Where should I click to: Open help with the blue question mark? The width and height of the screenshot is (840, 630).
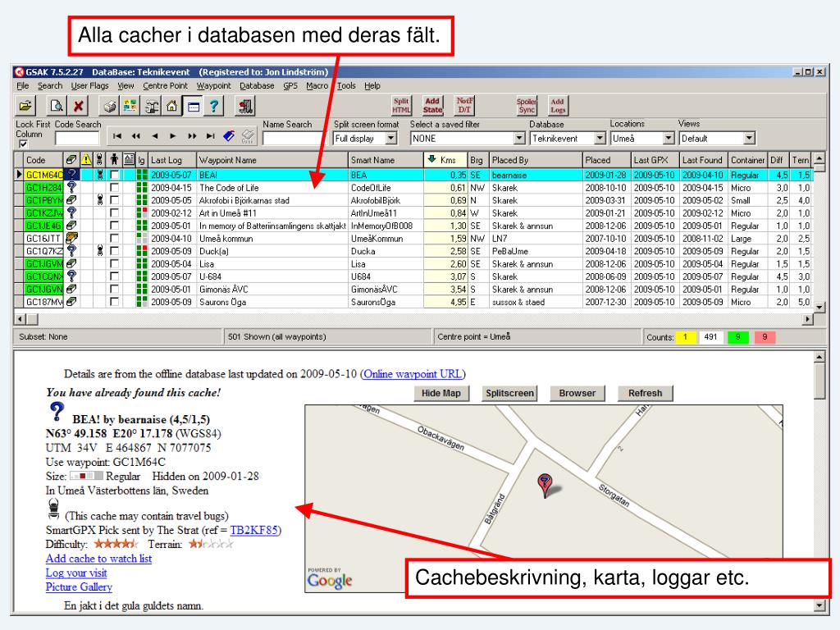coord(214,106)
